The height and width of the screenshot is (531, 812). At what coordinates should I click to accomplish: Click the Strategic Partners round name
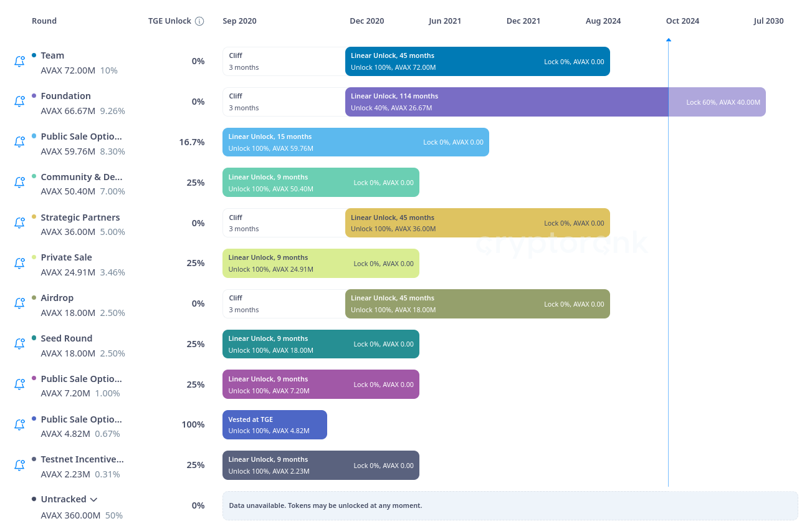(x=80, y=218)
